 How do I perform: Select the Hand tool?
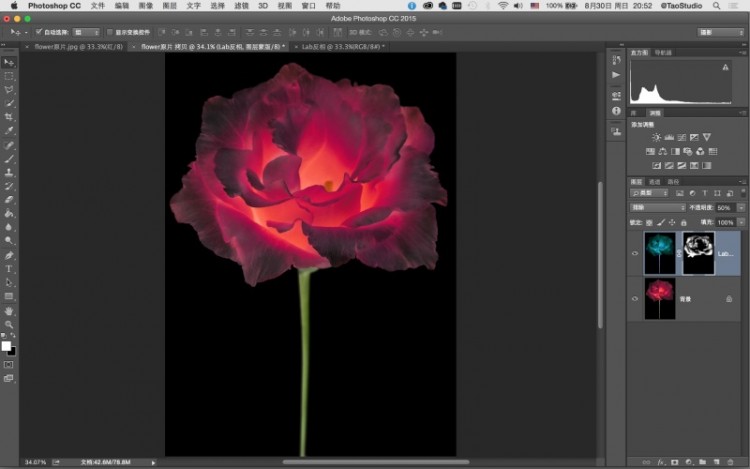point(9,311)
